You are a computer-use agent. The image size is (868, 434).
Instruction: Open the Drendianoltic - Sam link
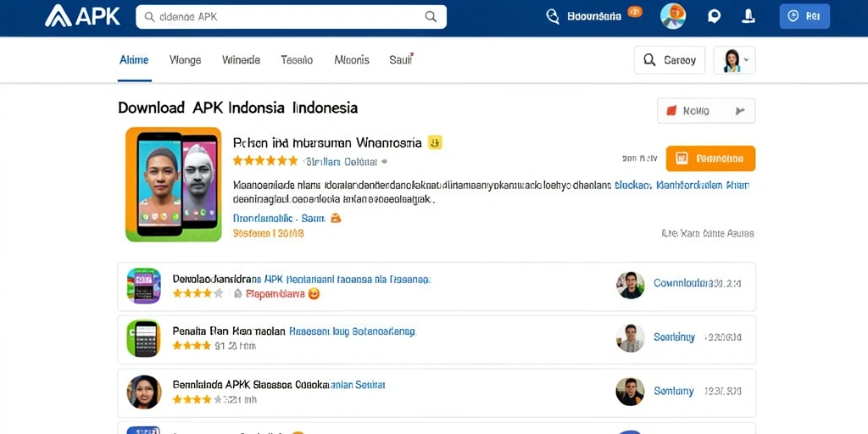click(279, 218)
